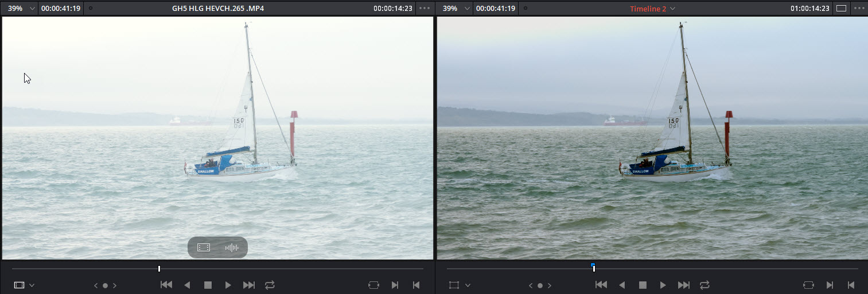
Task: Stop playback in timeline viewer
Action: (643, 285)
